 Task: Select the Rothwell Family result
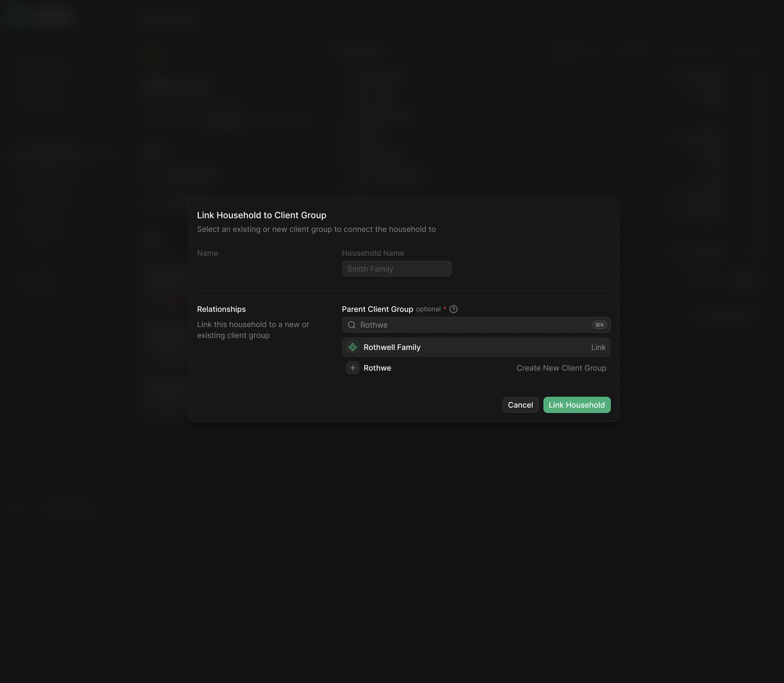pyautogui.click(x=476, y=347)
